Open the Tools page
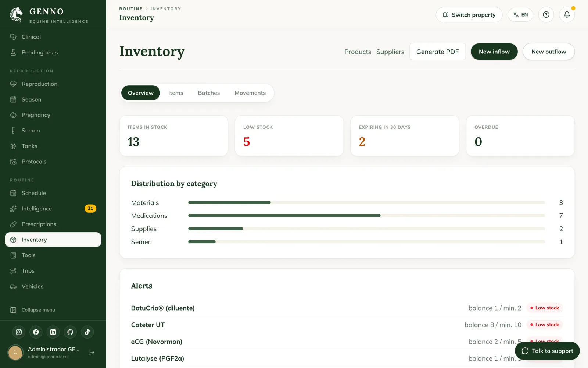Image resolution: width=588 pixels, height=368 pixels. coord(53,255)
